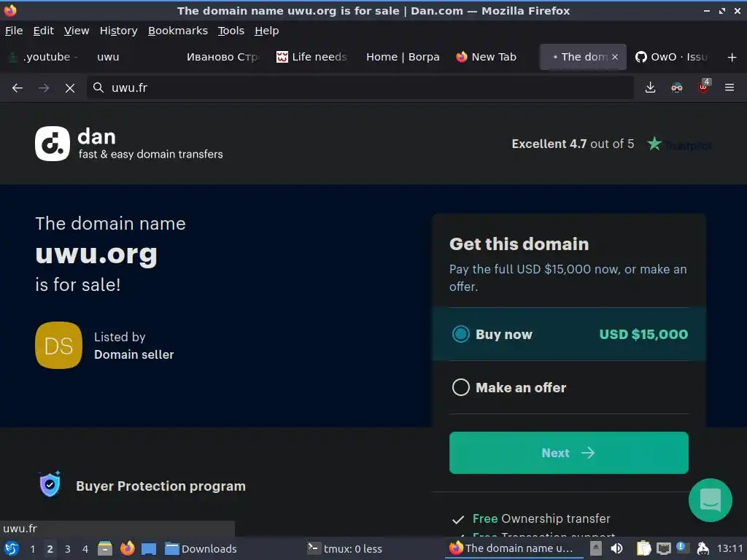This screenshot has width=747, height=560.
Task: Click the network monitor tray icon
Action: [664, 548]
